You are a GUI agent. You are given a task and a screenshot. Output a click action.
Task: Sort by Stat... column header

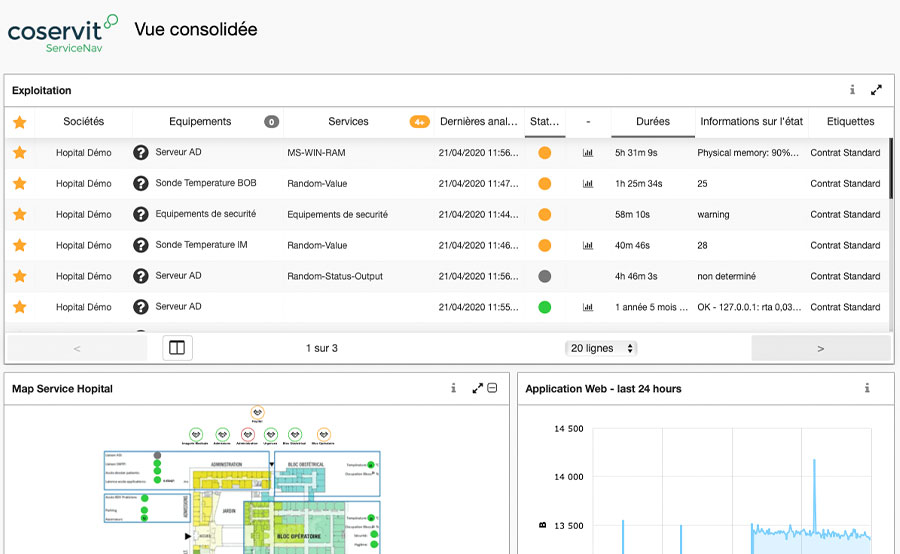click(x=544, y=121)
